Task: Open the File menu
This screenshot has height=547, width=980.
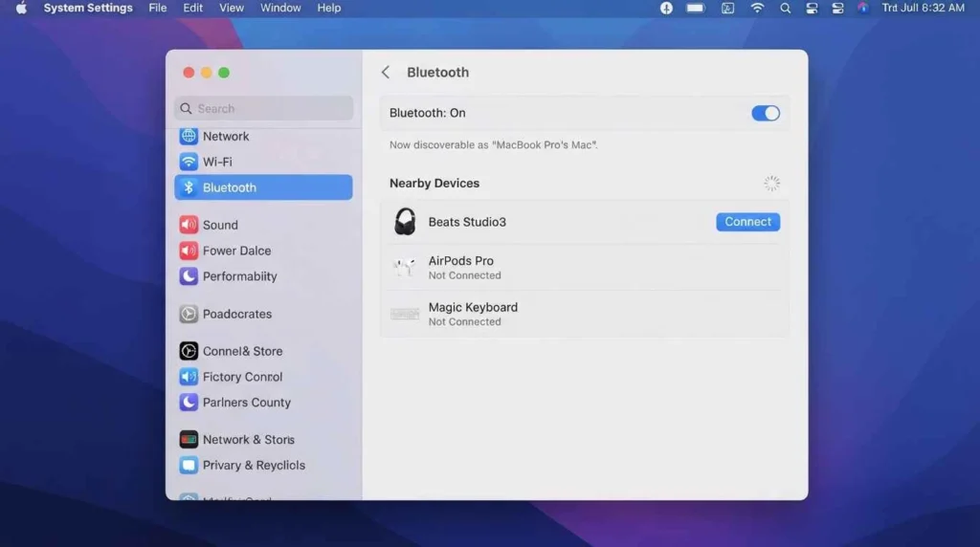Action: point(158,8)
